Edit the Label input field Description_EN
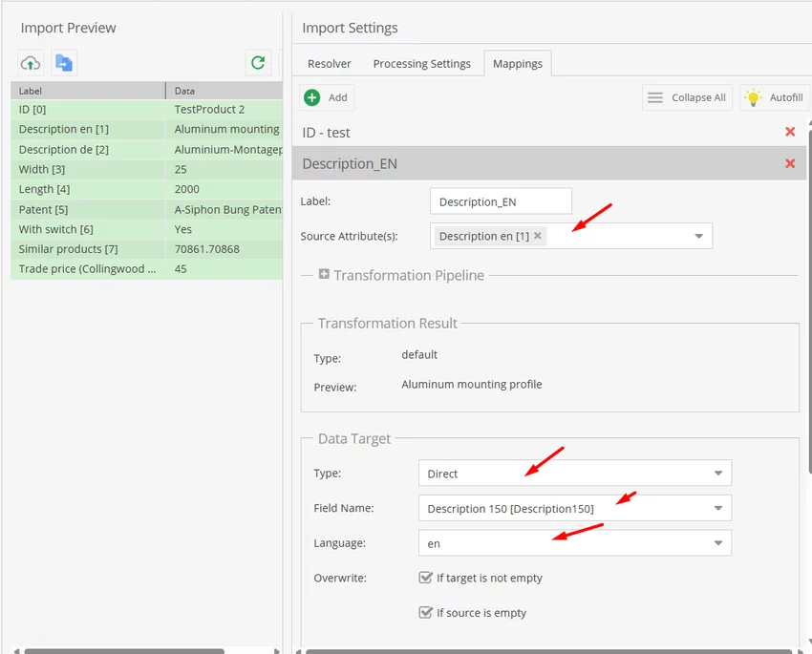This screenshot has width=812, height=654. tap(501, 201)
